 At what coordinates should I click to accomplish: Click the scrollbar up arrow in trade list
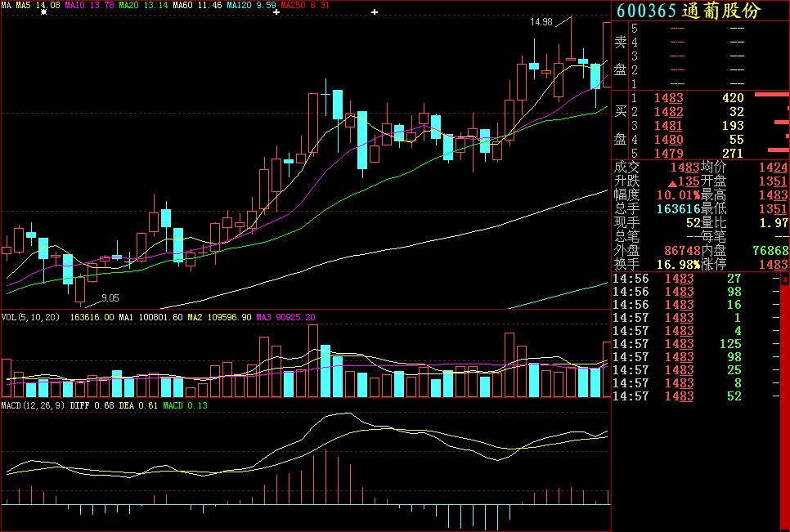[x=785, y=279]
